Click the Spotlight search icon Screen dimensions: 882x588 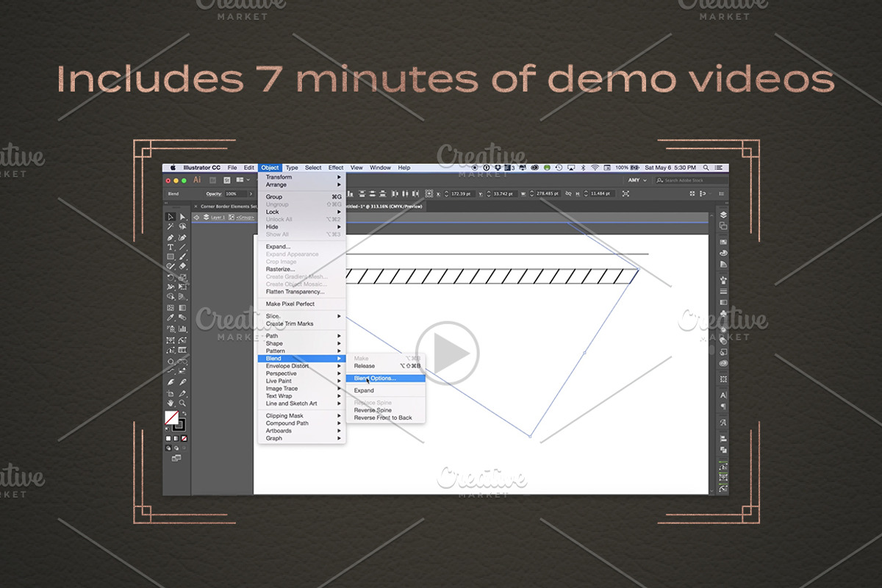coord(706,168)
